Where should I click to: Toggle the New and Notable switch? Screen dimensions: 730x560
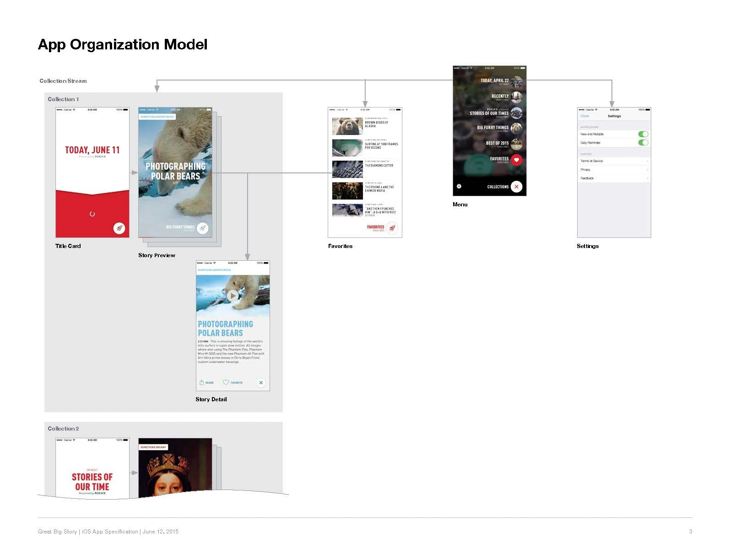(643, 134)
